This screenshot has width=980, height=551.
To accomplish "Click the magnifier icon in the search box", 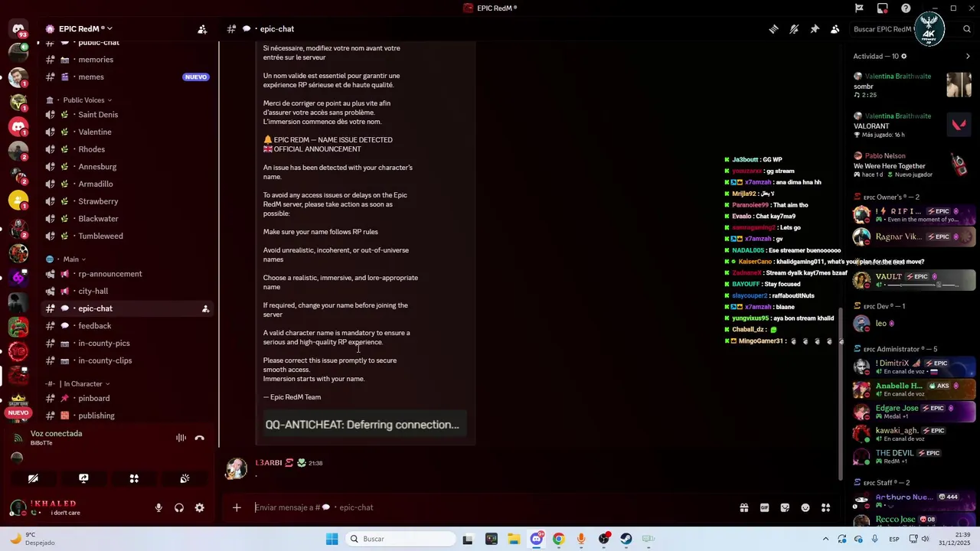I will click(967, 29).
